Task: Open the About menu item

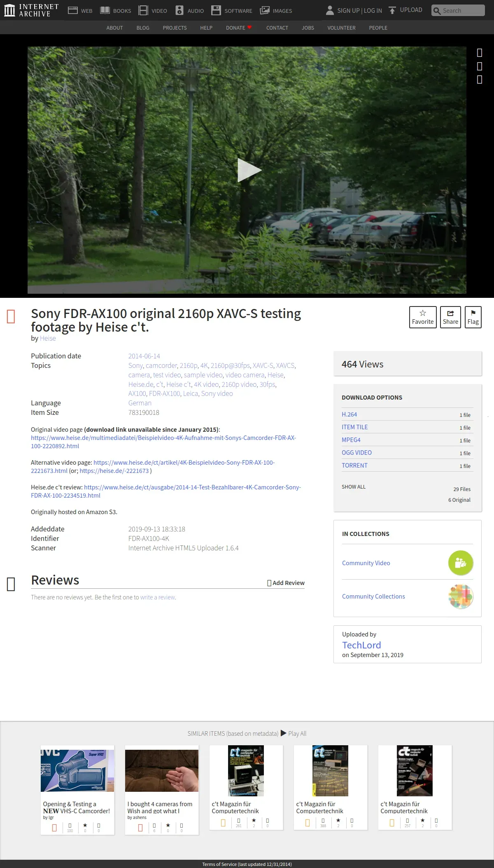Action: (x=114, y=28)
